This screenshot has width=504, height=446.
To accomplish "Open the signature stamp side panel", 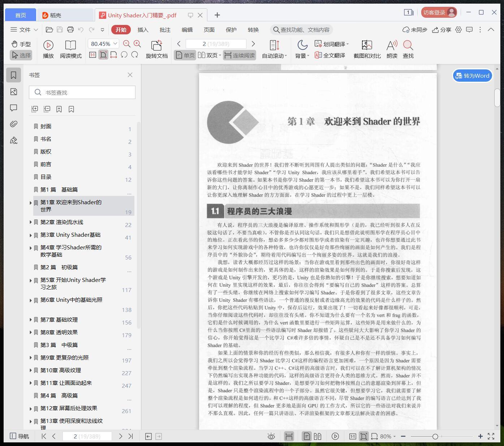I will click(14, 140).
